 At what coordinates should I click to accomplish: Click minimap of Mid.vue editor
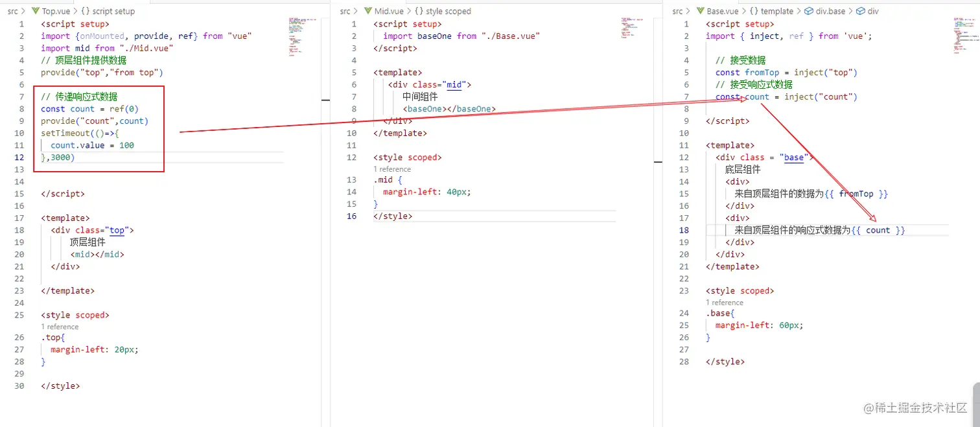632,29
